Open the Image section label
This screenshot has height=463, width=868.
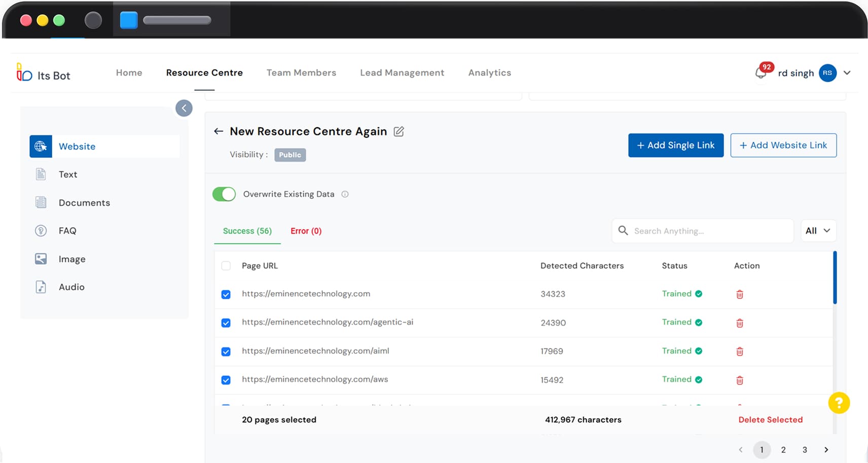[72, 259]
